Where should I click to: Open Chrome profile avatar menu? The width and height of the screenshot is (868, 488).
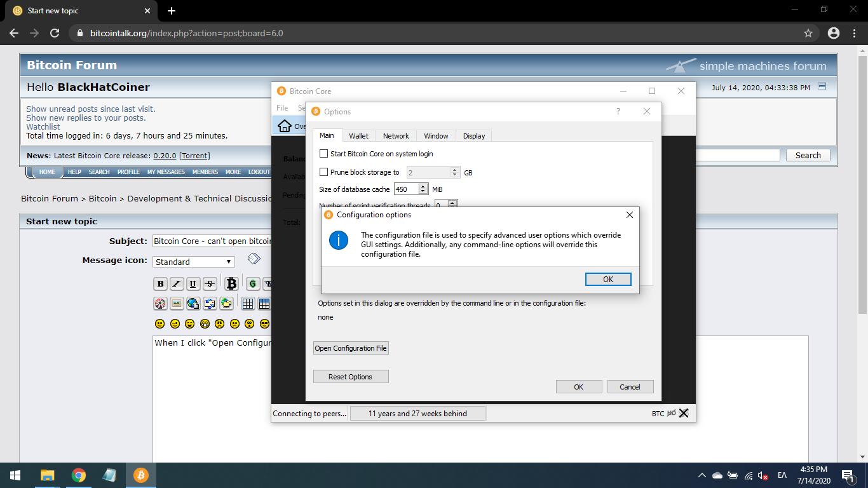coord(834,33)
